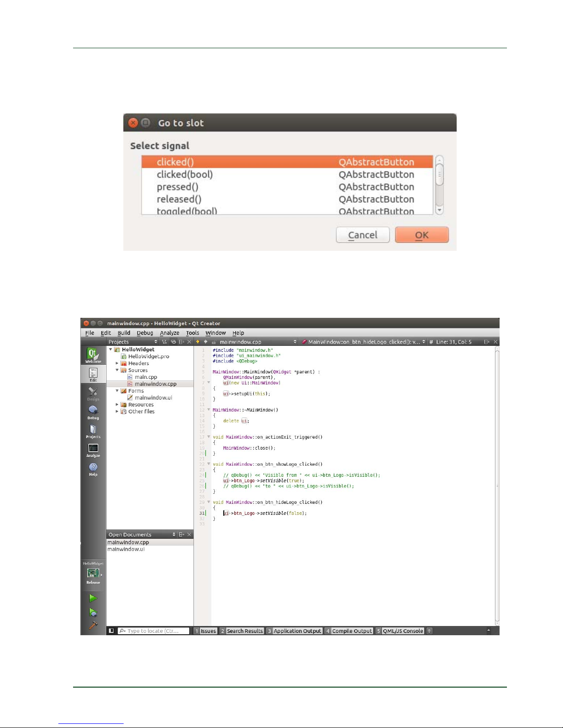Toggle the left sidebar visibility button
The height and width of the screenshot is (728, 563).
point(111,631)
